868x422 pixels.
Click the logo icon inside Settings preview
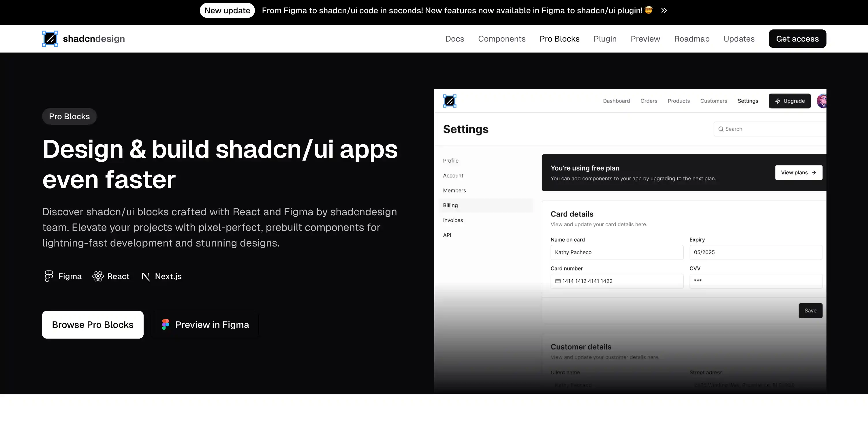[x=450, y=101]
